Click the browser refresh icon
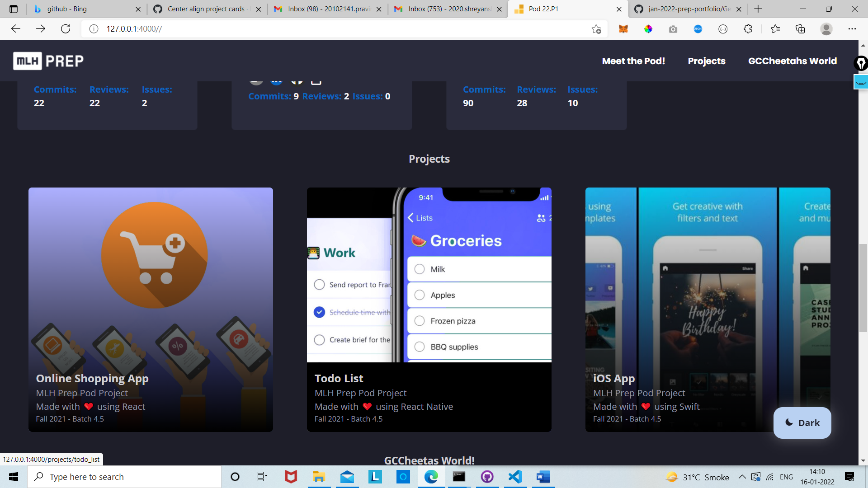This screenshot has width=868, height=488. coord(66,29)
